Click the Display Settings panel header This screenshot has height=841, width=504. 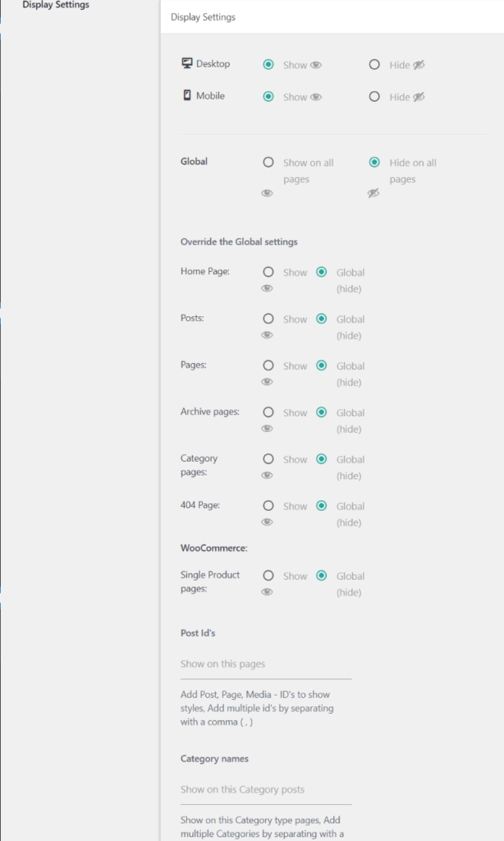pyautogui.click(x=203, y=17)
